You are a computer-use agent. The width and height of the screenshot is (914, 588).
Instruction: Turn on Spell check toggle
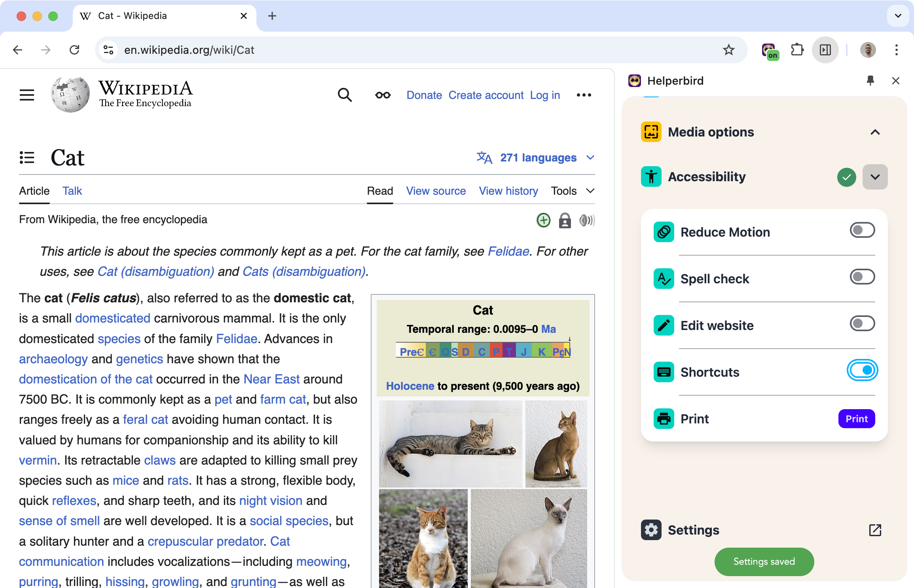tap(862, 277)
